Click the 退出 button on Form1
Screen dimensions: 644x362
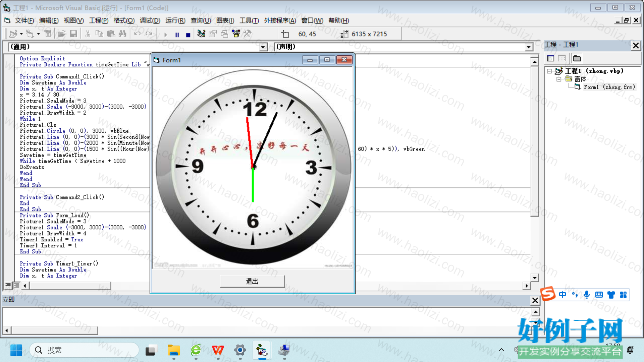[252, 282]
